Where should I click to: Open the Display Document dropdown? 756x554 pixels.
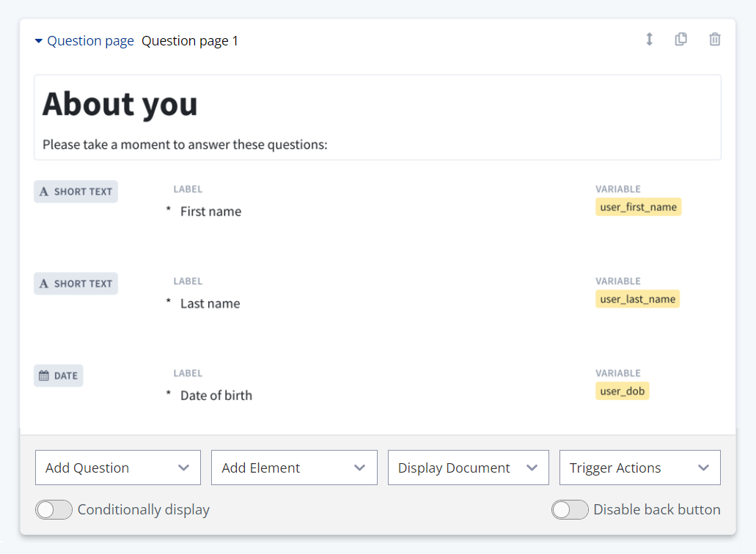pos(468,468)
